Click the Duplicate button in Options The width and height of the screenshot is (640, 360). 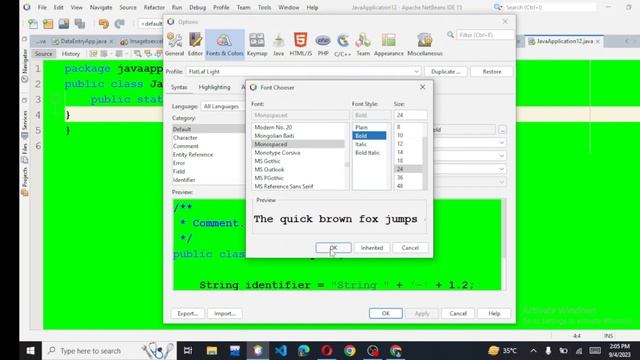tap(446, 71)
